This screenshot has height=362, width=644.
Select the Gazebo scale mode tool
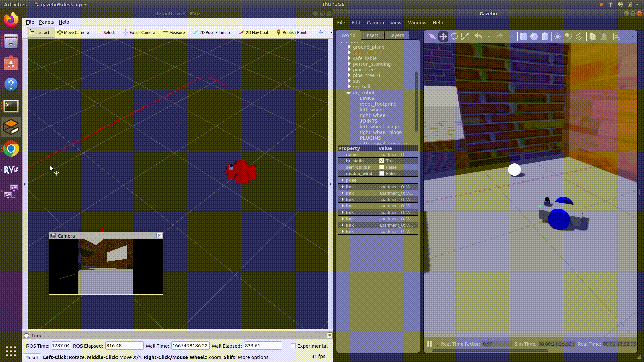coord(465,36)
